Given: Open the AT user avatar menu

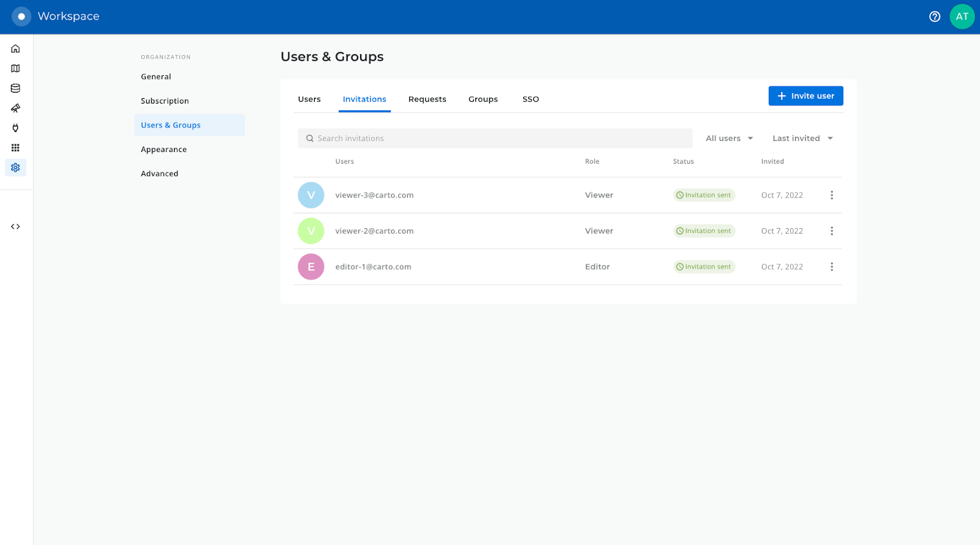Looking at the screenshot, I should click(x=962, y=17).
